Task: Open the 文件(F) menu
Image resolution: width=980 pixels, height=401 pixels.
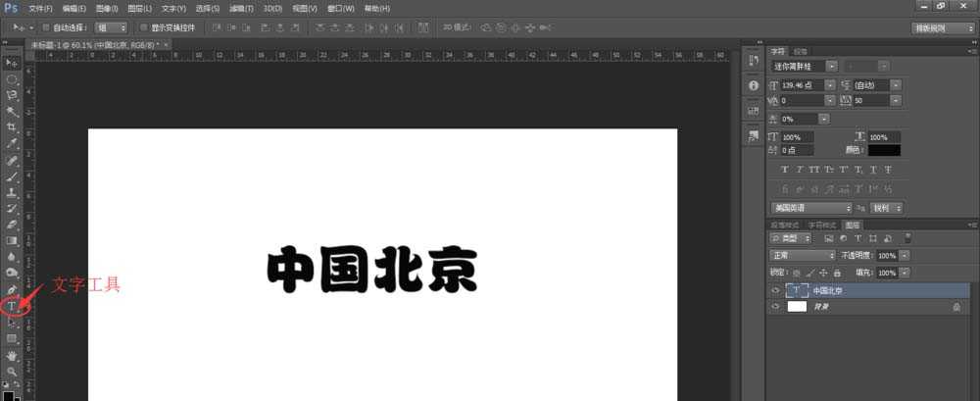Action: coord(40,8)
